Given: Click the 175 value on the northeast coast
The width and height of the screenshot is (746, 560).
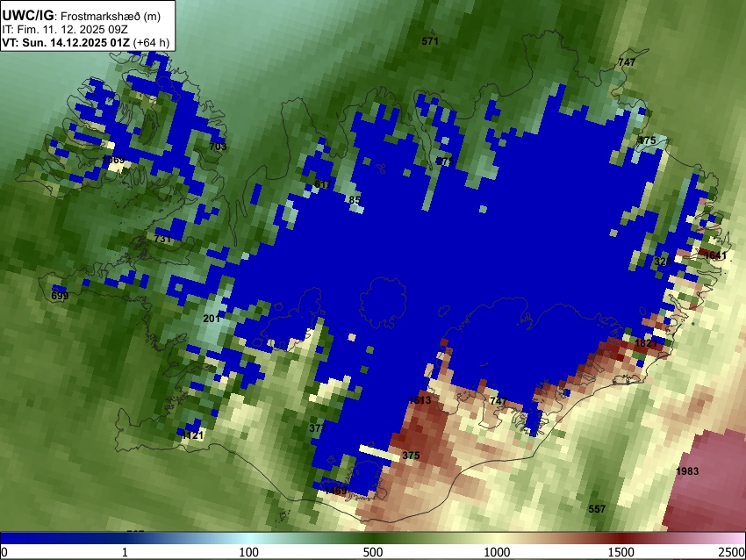Looking at the screenshot, I should (x=647, y=140).
